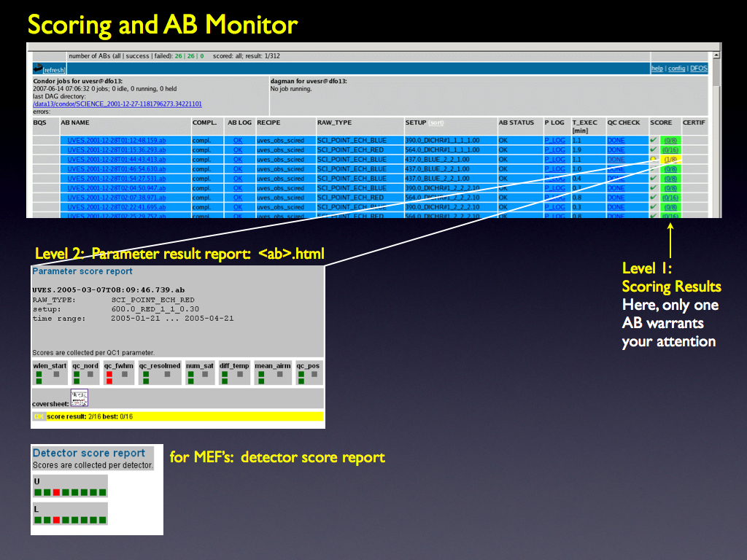747x560 pixels.
Task: Open the config link
Action: [676, 69]
